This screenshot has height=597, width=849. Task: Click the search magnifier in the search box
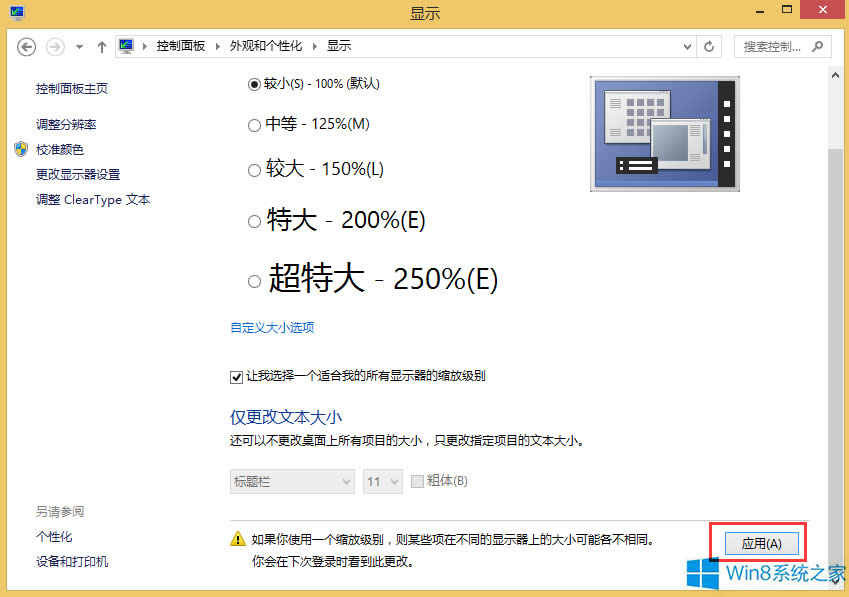(x=817, y=46)
